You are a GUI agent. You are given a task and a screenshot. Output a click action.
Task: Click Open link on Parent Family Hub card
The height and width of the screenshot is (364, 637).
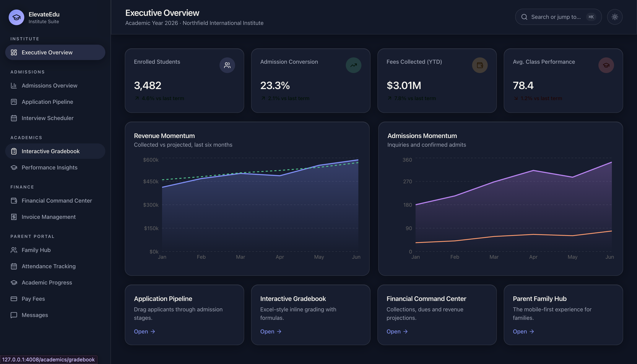[x=523, y=331]
